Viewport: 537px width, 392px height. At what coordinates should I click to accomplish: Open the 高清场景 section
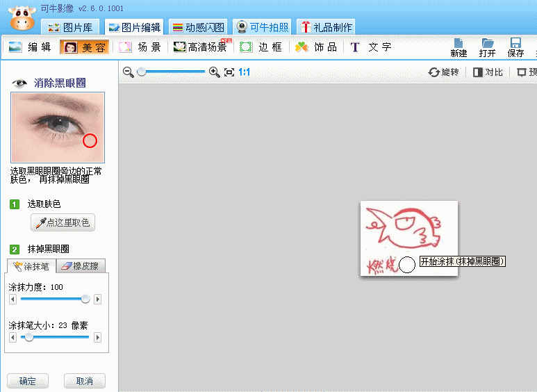pos(201,47)
